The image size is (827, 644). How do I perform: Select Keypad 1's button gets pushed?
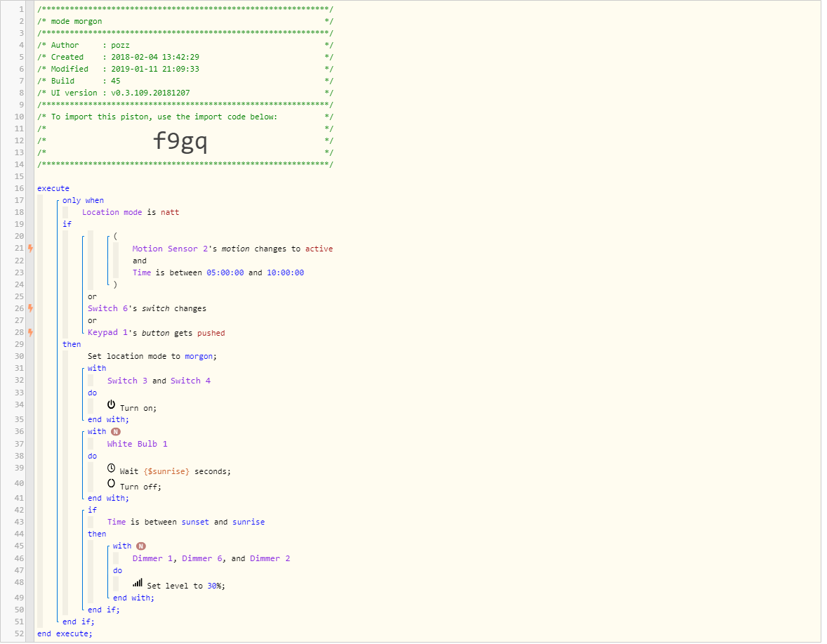coord(156,333)
